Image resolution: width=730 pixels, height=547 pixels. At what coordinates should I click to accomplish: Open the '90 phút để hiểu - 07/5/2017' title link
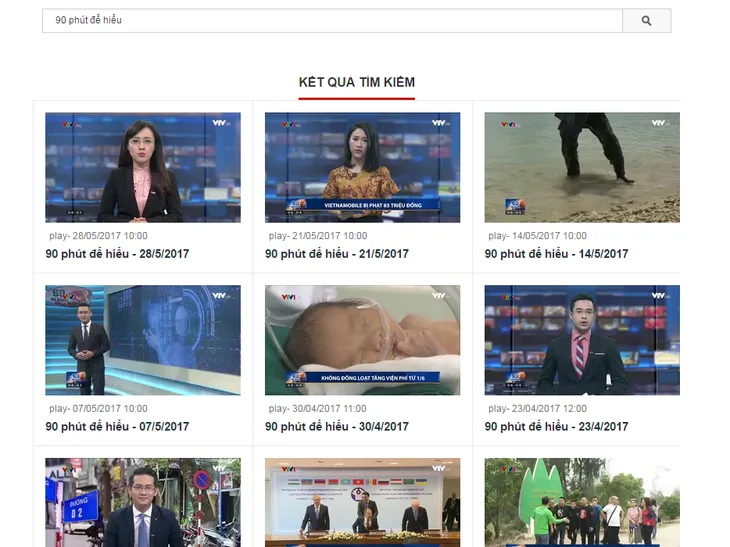117,426
